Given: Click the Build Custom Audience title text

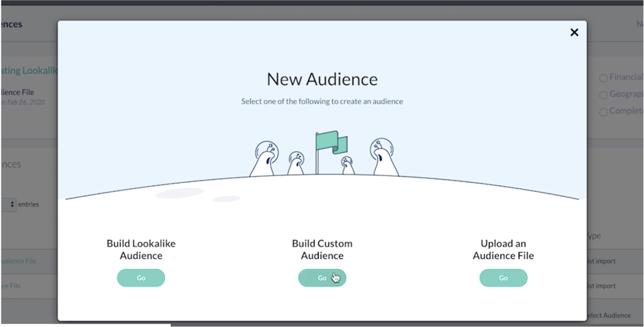Looking at the screenshot, I should pos(322,249).
